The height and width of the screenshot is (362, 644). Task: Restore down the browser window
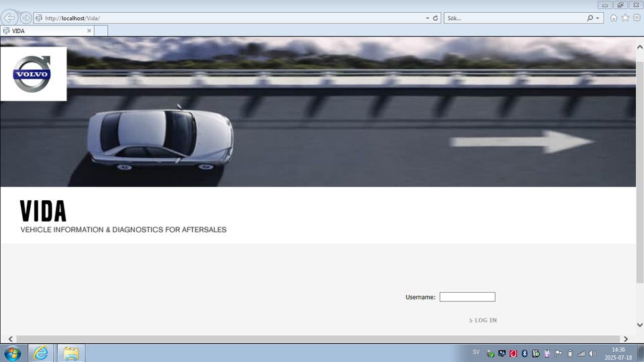(x=620, y=5)
